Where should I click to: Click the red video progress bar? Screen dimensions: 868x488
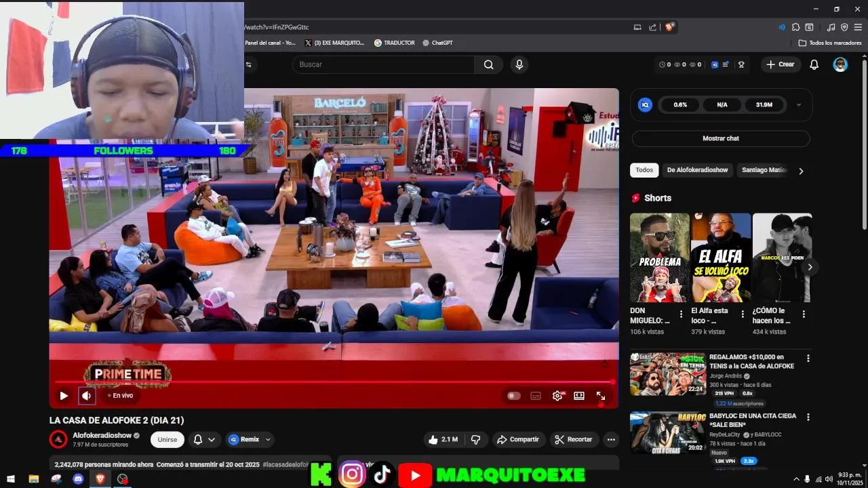pyautogui.click(x=334, y=382)
